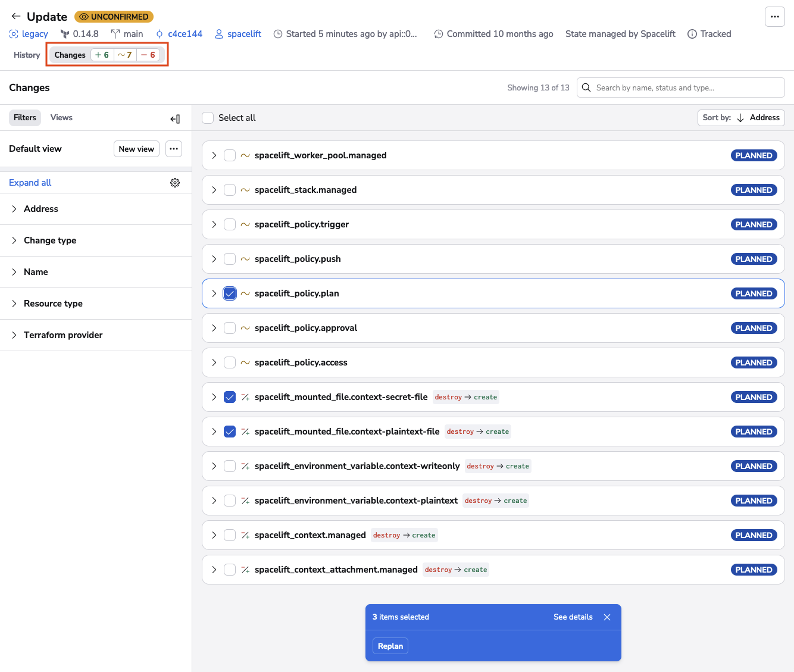Click the UNCONFIRMED status badge eye icon
Image resolution: width=794 pixels, height=672 pixels.
coord(84,17)
